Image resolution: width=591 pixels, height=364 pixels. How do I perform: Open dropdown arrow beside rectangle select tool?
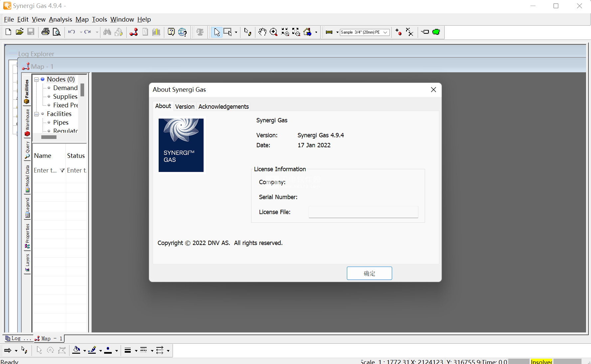point(236,32)
